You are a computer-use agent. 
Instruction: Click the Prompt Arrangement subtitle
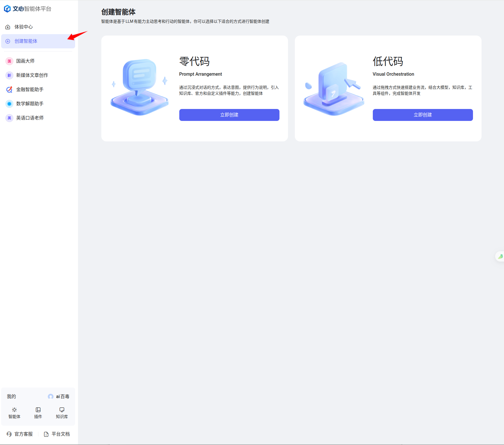coord(200,74)
